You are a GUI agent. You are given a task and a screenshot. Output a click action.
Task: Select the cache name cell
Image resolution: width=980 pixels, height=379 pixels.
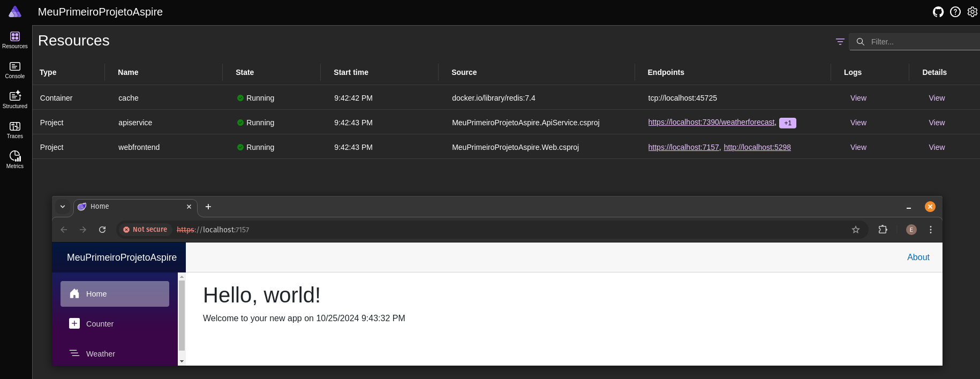[129, 98]
